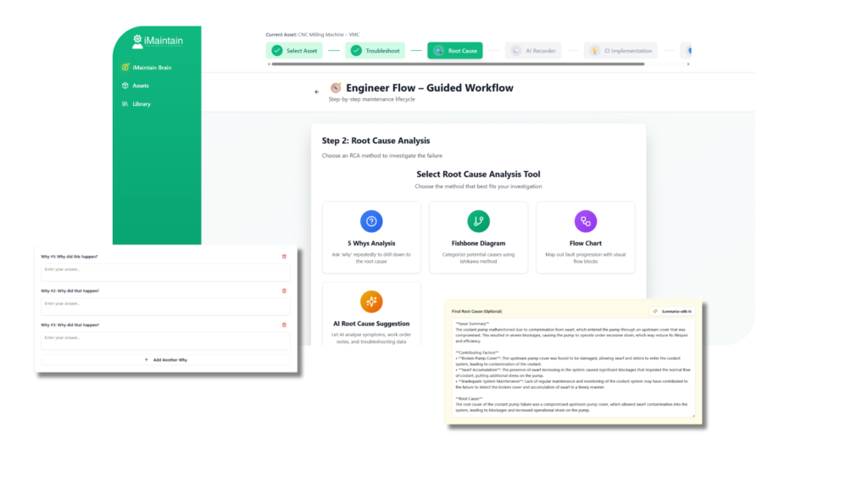Click the iMaintain logo in the sidebar
Image resolution: width=868 pixels, height=488 pixels.
click(x=157, y=41)
